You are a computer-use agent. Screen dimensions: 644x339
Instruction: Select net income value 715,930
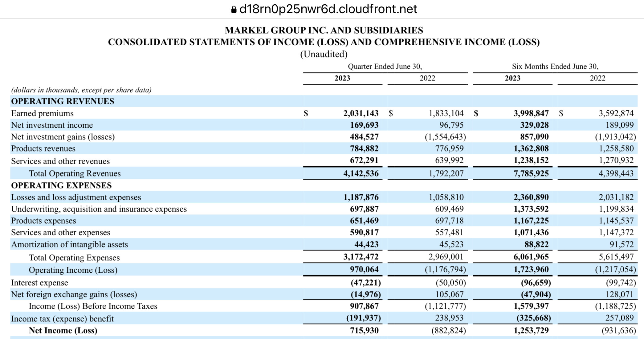click(364, 331)
